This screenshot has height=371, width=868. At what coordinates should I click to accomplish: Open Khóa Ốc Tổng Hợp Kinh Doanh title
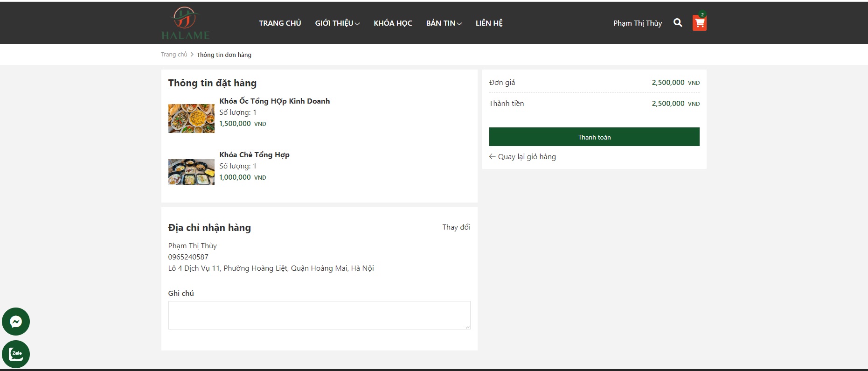(274, 101)
